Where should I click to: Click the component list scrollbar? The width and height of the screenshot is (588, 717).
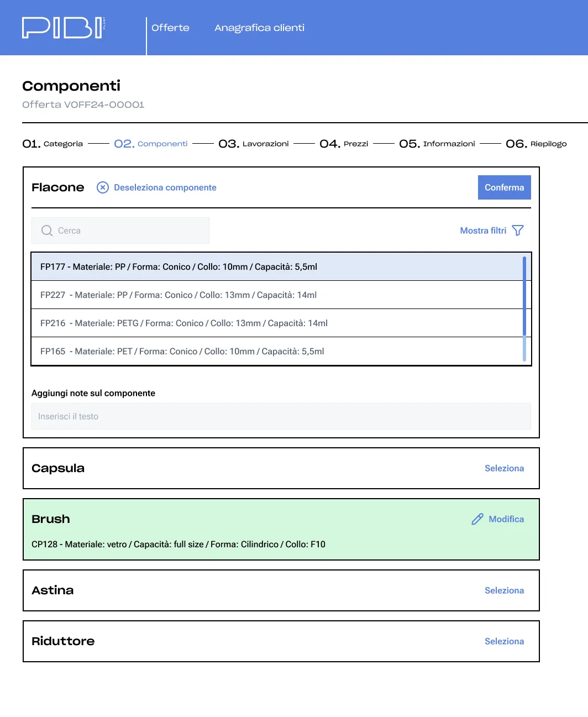524,309
